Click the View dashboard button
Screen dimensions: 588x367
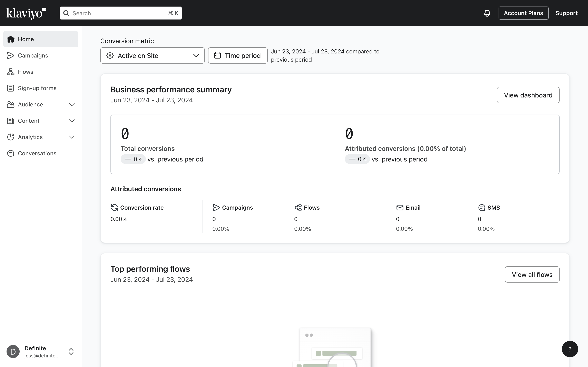point(528,95)
